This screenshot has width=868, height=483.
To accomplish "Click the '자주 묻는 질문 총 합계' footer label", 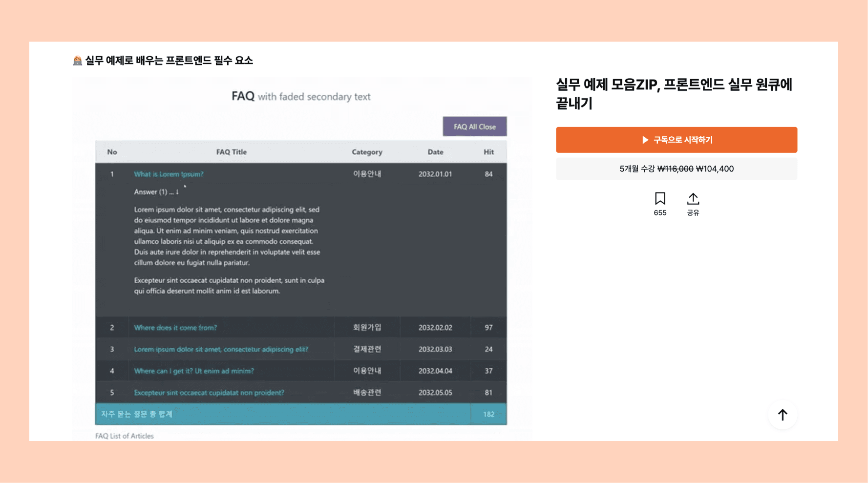I will coord(136,414).
